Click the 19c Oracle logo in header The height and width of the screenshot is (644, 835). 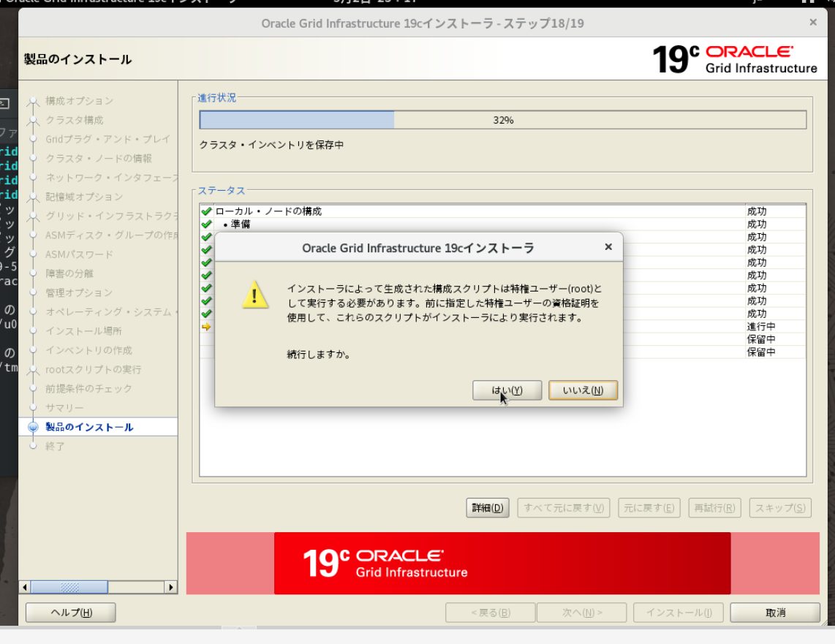click(734, 59)
